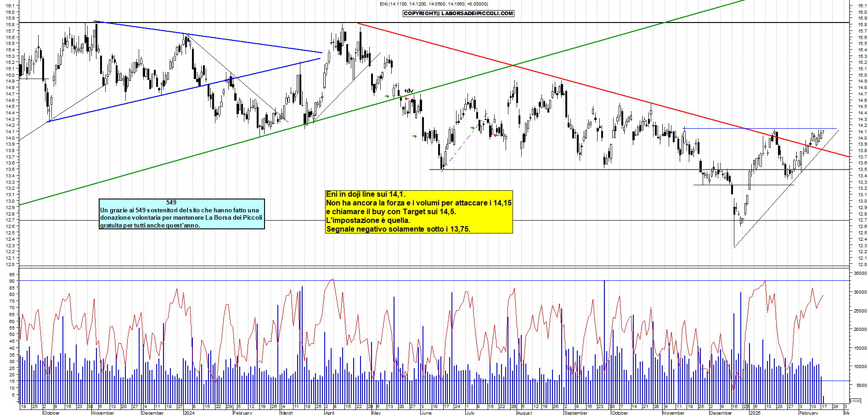Image resolution: width=868 pixels, height=415 pixels.
Task: Select the 'May' month label
Action: tap(376, 413)
